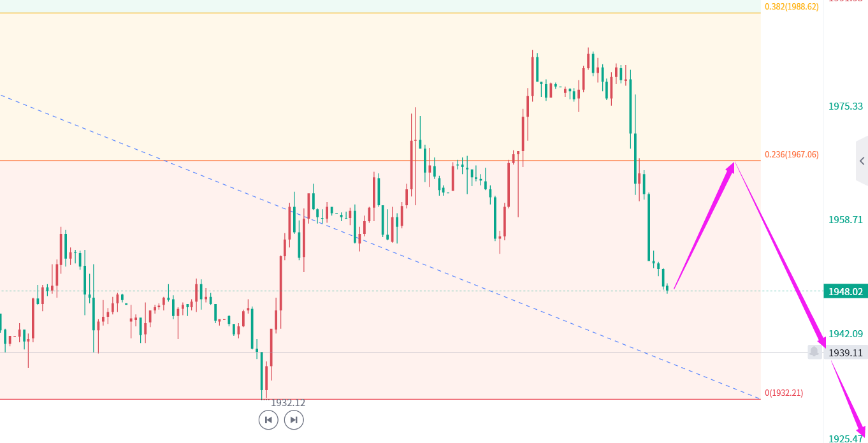Click the latest candlestick on the chart
The width and height of the screenshot is (868, 443).
(x=667, y=289)
